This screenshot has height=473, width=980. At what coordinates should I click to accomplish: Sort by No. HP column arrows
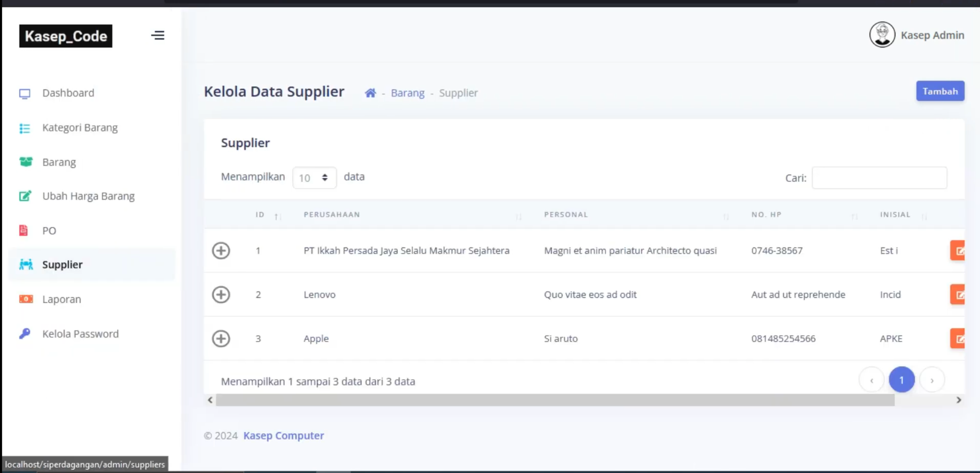click(855, 216)
